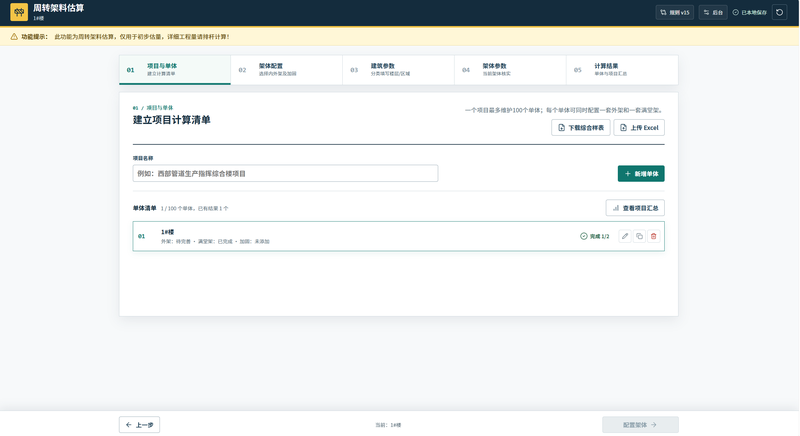Click the 下载综合样表 download button
Image resolution: width=800 pixels, height=436 pixels.
[581, 127]
